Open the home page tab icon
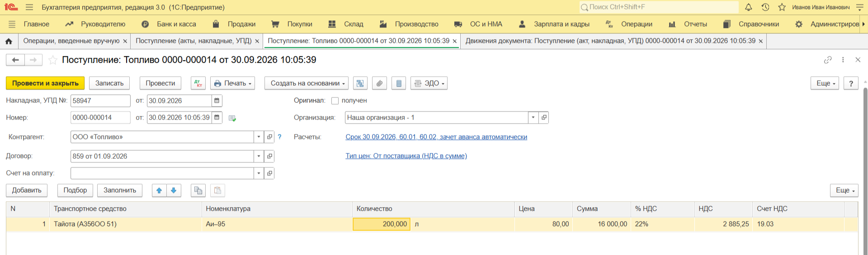 point(9,41)
